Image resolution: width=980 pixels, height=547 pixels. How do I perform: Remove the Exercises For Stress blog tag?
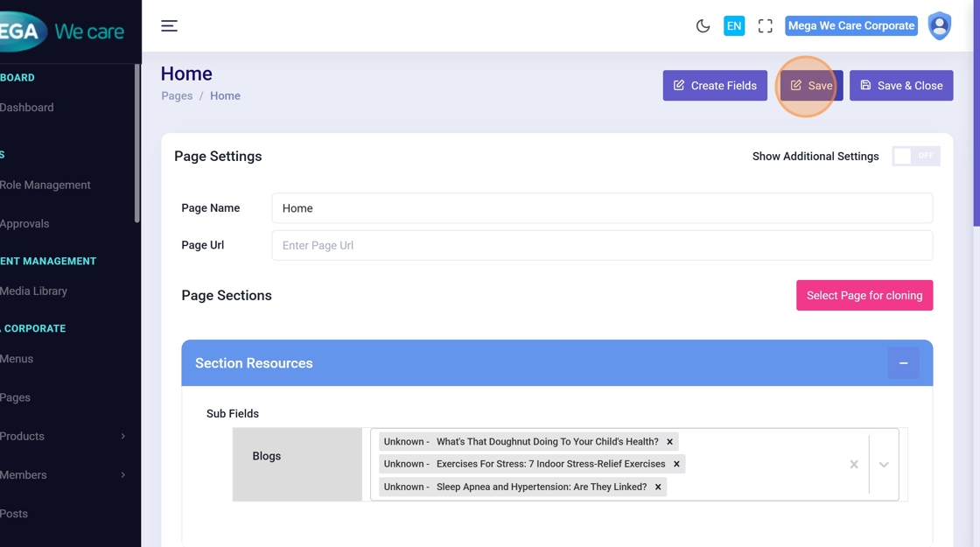click(676, 464)
